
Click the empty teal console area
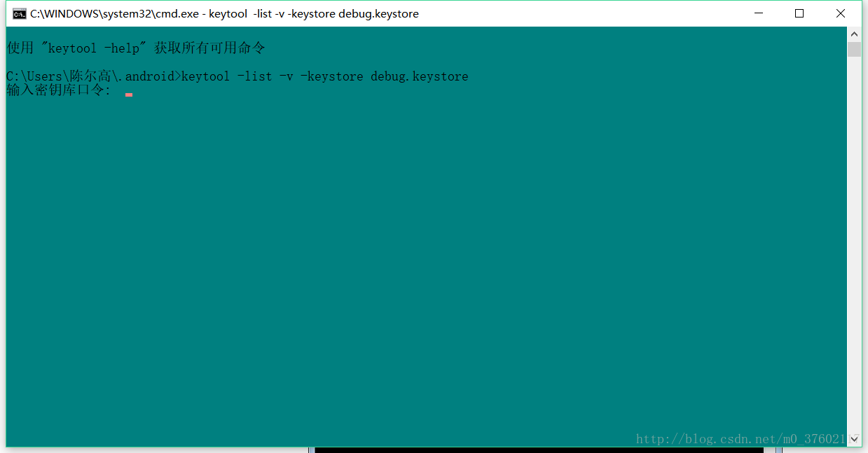[x=420, y=266]
